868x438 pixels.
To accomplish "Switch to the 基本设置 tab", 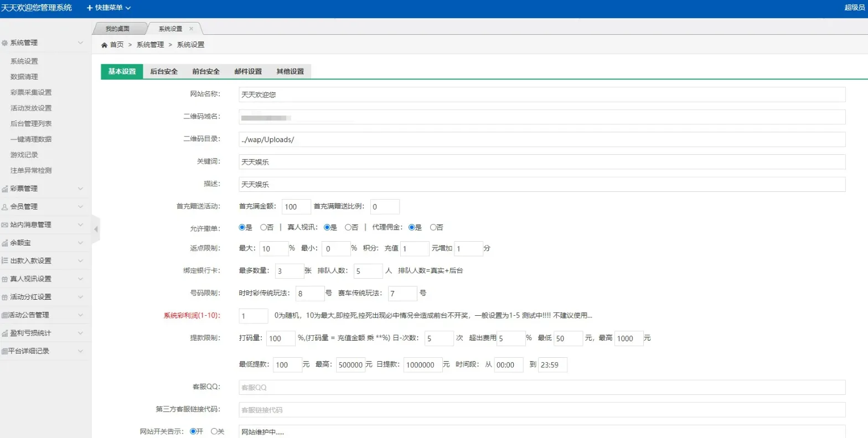I will pos(122,71).
